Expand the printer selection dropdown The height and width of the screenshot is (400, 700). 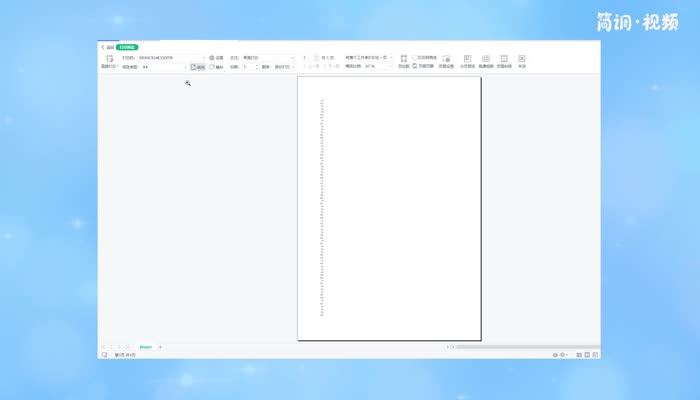click(204, 58)
